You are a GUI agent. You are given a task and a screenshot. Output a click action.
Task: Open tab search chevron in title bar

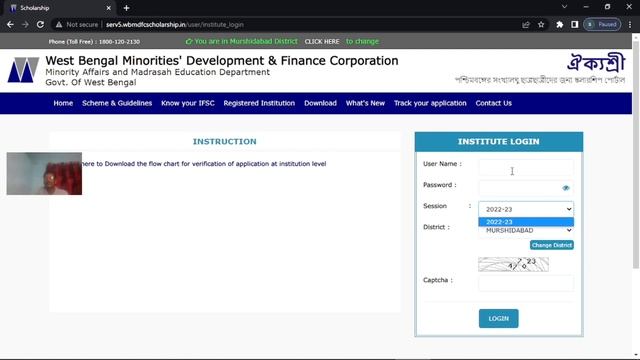pyautogui.click(x=564, y=7)
